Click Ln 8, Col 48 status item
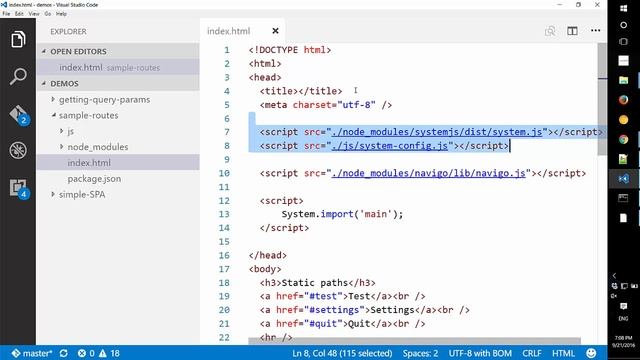 pyautogui.click(x=342, y=353)
